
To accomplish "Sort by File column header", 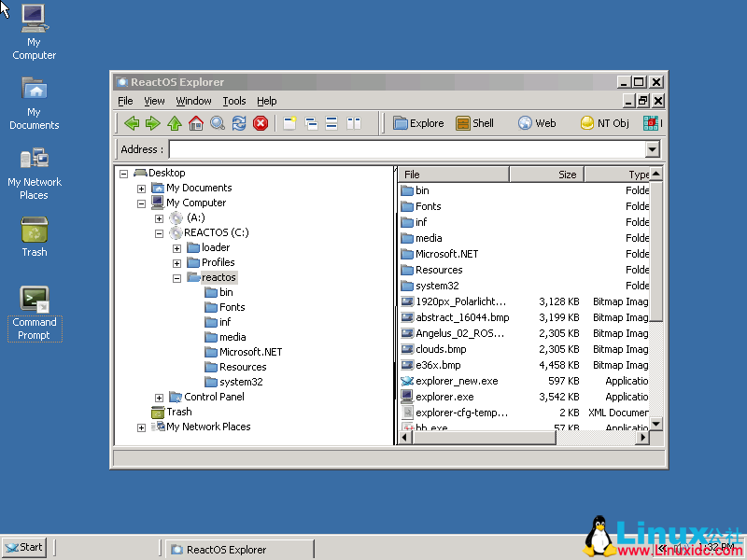I will click(454, 175).
